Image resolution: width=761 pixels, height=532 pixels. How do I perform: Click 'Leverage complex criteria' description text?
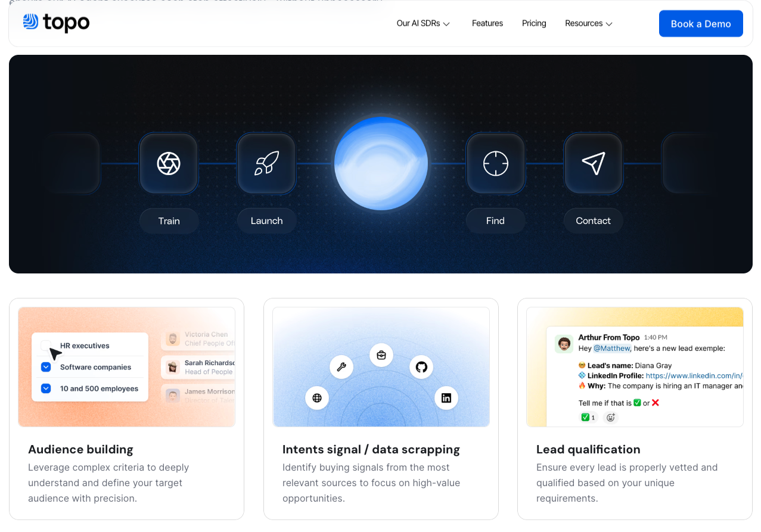[108, 483]
